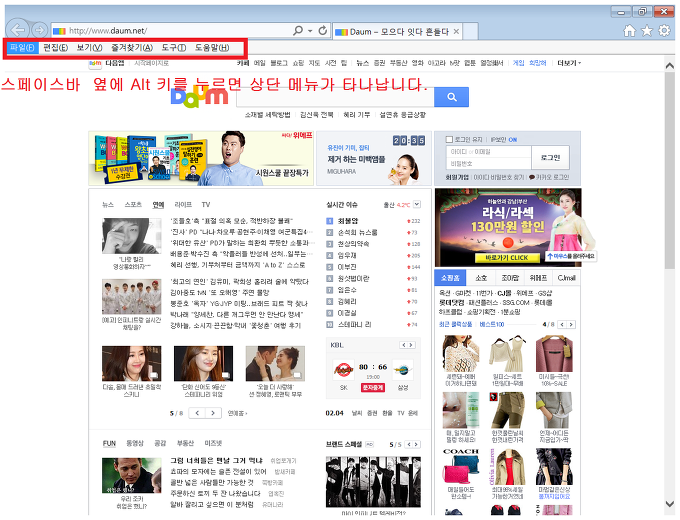Go to previous page of entertainment news 5/8
The width and height of the screenshot is (680, 520).
click(197, 413)
